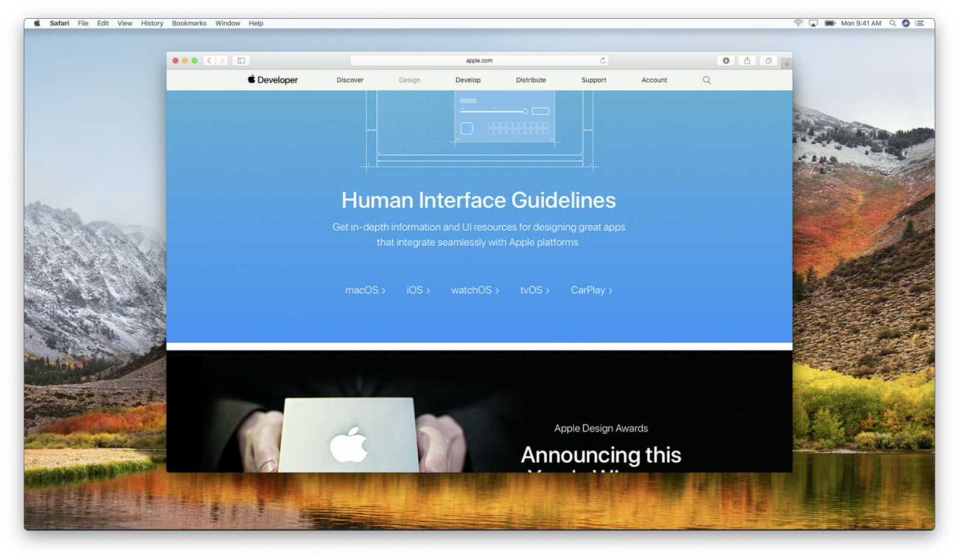Viewport: 959px width, 560px height.
Task: Open Spotlight search in menu bar
Action: [892, 23]
